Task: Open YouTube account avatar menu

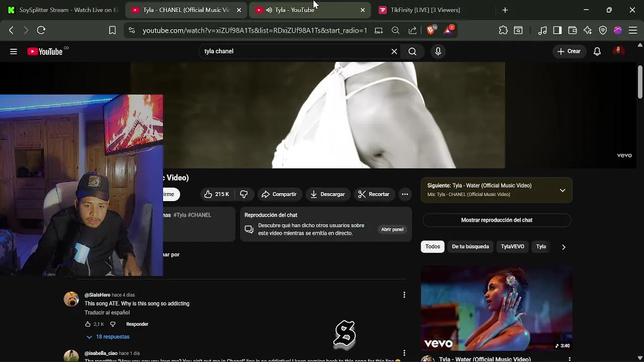Action: (x=619, y=51)
